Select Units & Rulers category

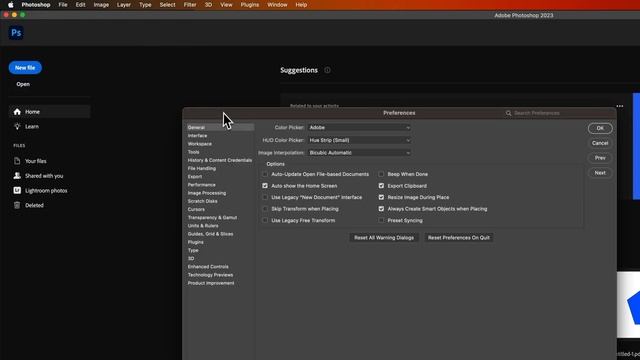point(203,226)
